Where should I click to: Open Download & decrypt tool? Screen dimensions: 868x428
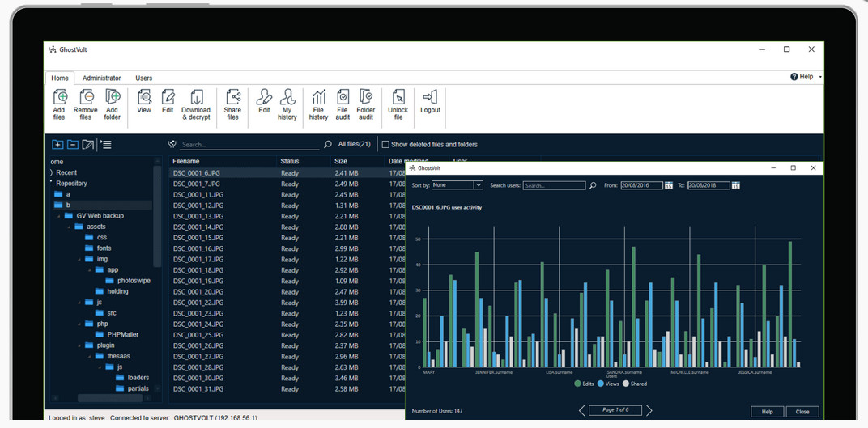coord(196,98)
